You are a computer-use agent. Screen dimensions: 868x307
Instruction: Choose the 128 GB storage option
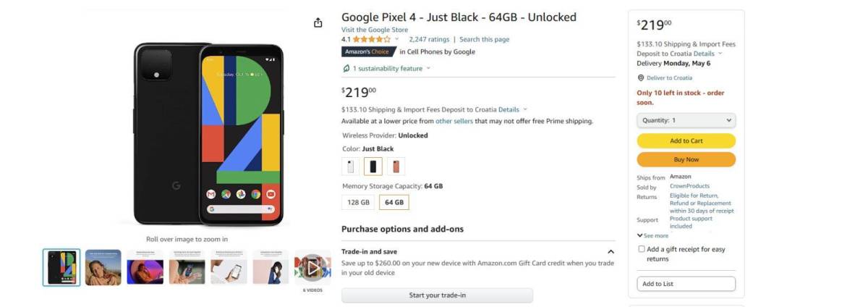pyautogui.click(x=359, y=203)
